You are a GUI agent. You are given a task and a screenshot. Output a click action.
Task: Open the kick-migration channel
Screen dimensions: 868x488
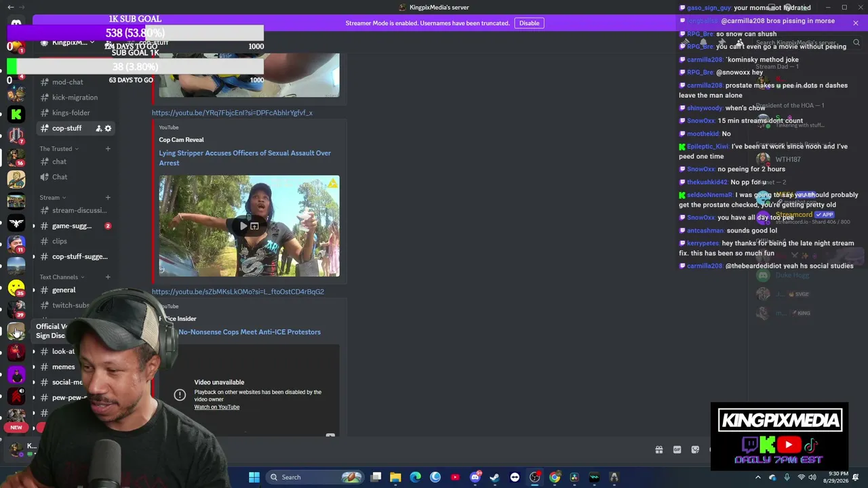[74, 98]
